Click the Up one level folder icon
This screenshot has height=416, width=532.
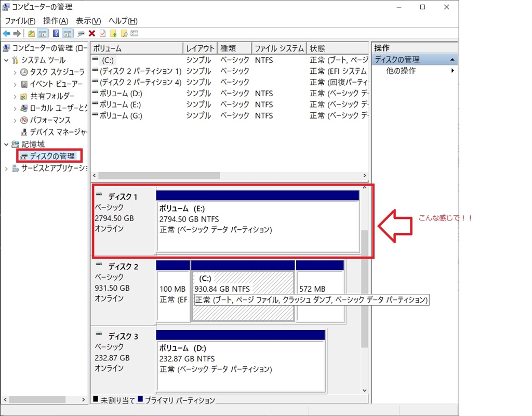tap(31, 34)
